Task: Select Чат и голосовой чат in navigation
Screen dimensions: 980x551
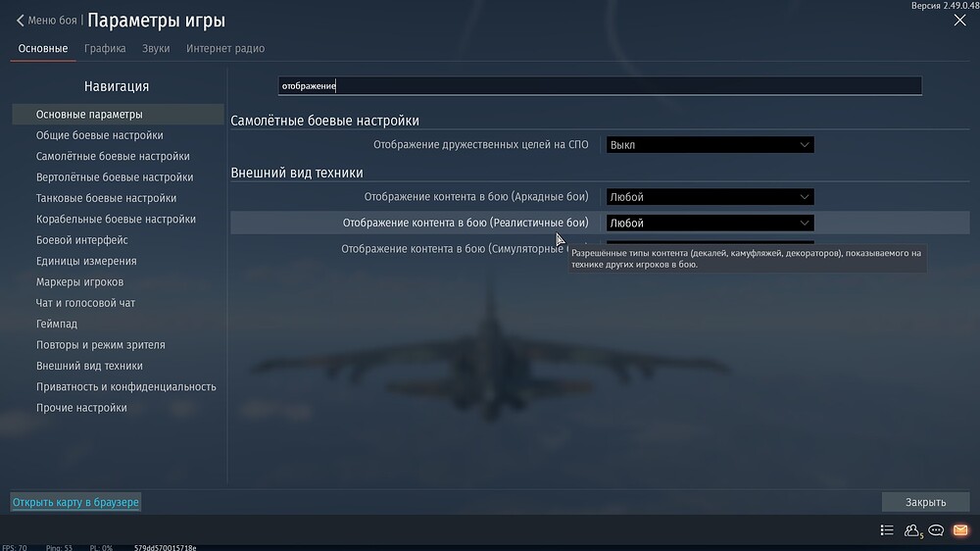Action: (x=85, y=304)
